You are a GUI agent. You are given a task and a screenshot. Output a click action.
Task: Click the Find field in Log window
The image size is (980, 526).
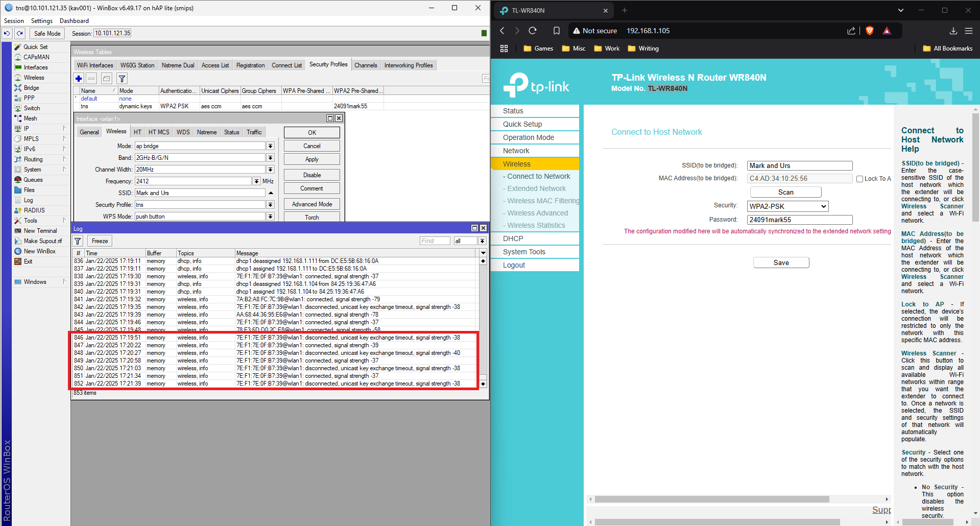[x=435, y=241]
